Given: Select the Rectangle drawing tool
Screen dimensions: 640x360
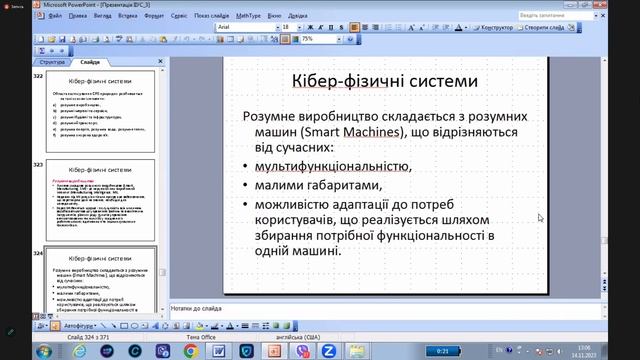Looking at the screenshot, I should [x=124, y=326].
